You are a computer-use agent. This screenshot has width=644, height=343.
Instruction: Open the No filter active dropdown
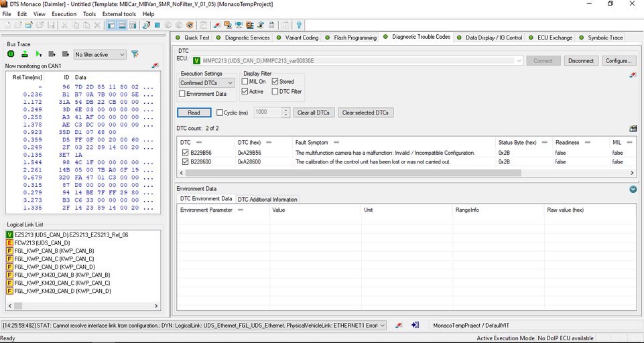click(x=101, y=54)
